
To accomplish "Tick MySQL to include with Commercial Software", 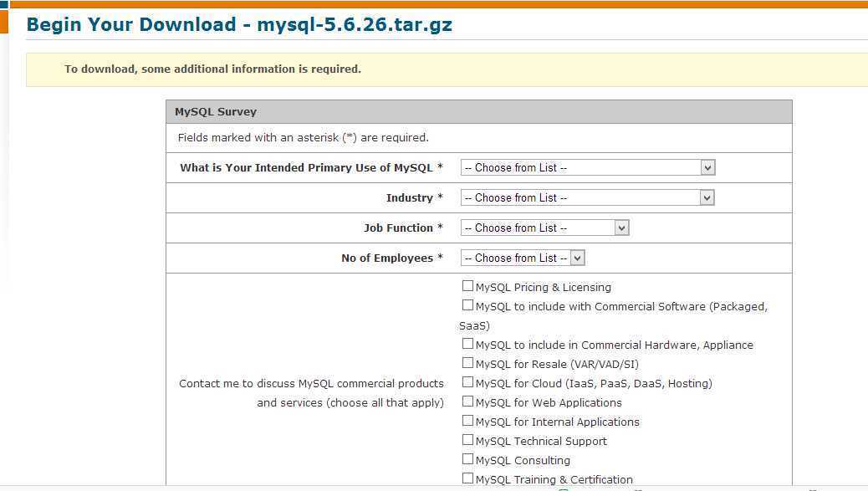I will [x=468, y=305].
